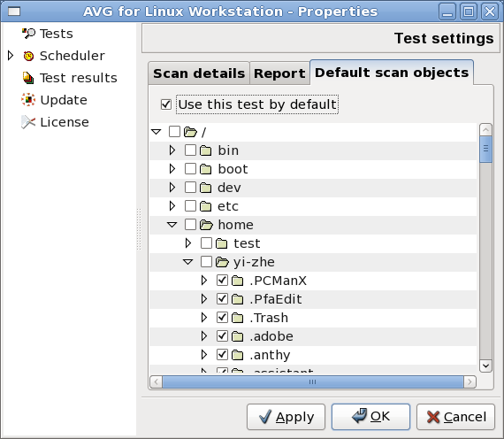
Task: Switch to the Report tab
Action: click(279, 73)
